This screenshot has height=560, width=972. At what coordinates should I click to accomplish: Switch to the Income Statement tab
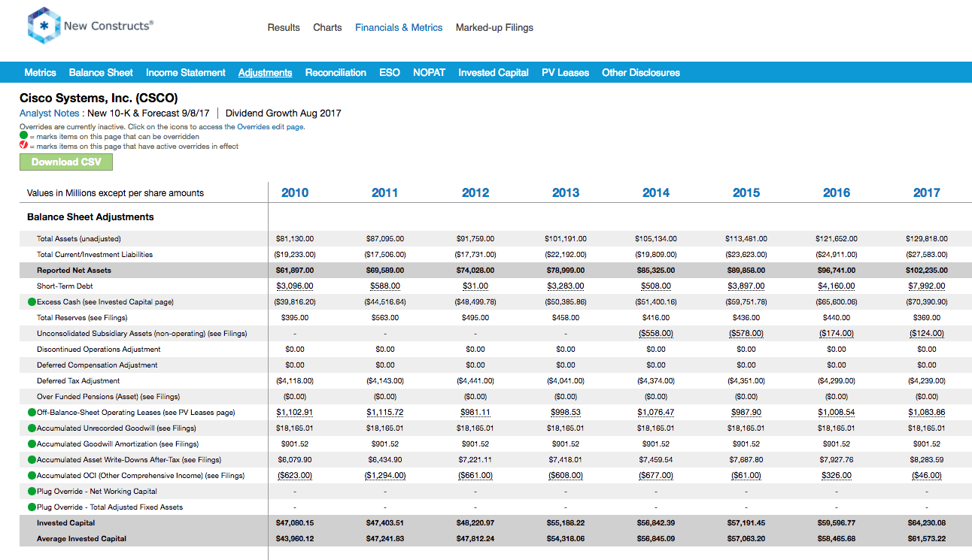click(186, 73)
